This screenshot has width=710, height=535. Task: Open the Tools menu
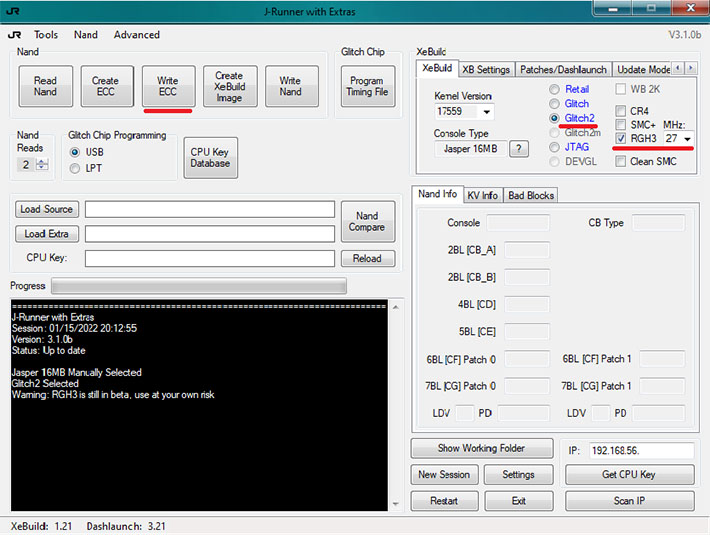click(46, 35)
